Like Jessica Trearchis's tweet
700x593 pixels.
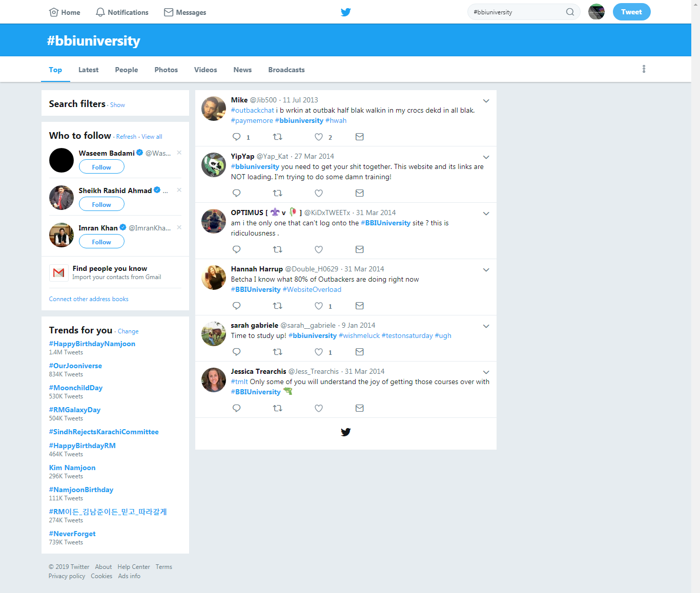319,408
